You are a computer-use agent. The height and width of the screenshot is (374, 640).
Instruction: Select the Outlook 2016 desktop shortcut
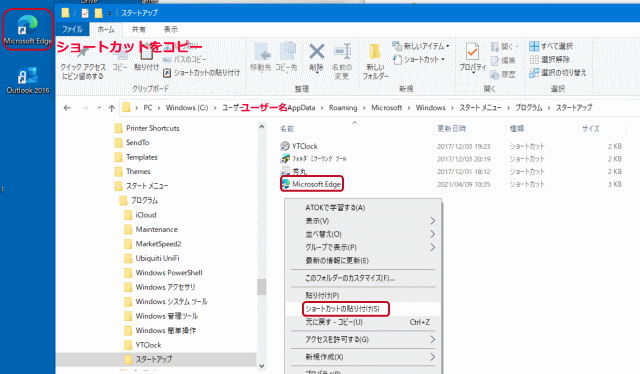point(28,80)
